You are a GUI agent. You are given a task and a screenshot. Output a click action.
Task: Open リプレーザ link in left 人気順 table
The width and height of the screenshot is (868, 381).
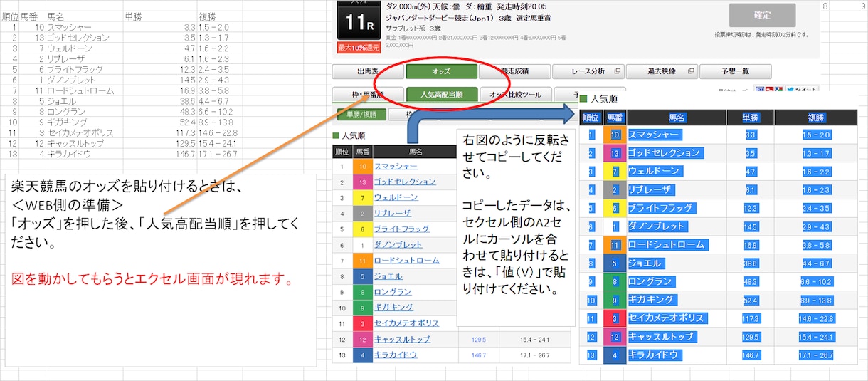point(393,213)
